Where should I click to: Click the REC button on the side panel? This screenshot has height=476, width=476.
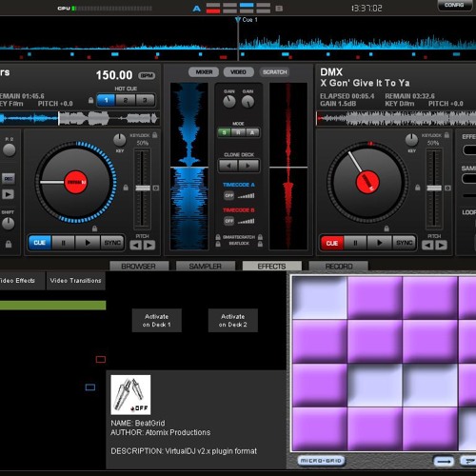tap(9, 179)
